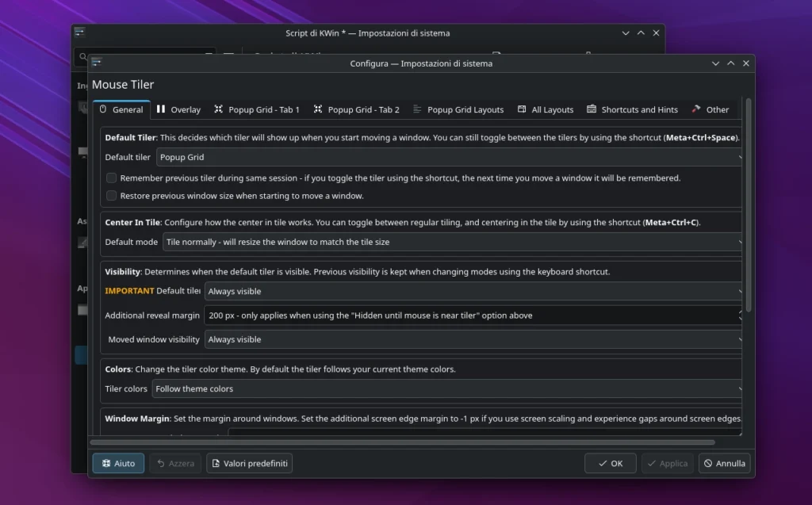
Task: Open the Center In Tile default mode dropdown
Action: [452, 242]
